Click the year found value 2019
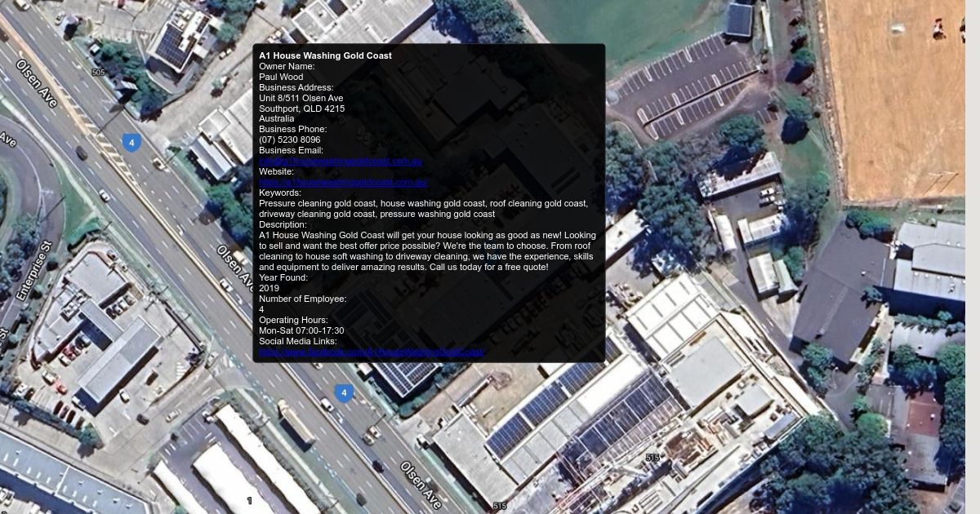Screen dimensions: 980x514 coord(269,288)
